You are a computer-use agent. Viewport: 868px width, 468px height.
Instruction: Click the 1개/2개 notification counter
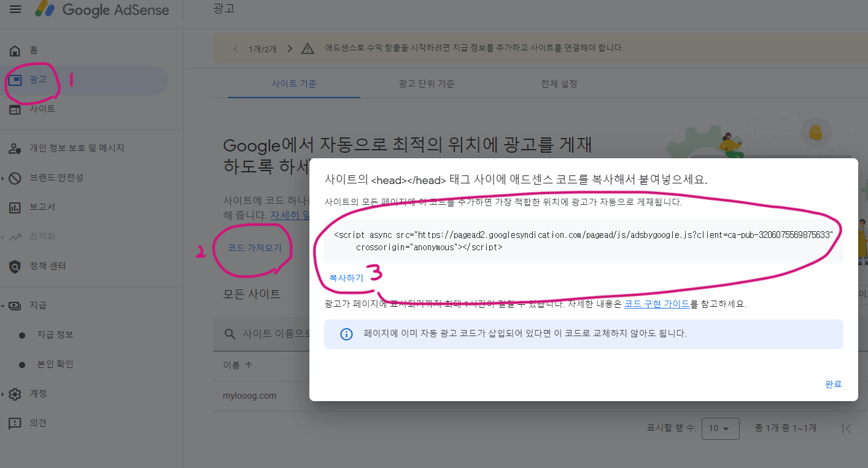(x=263, y=48)
